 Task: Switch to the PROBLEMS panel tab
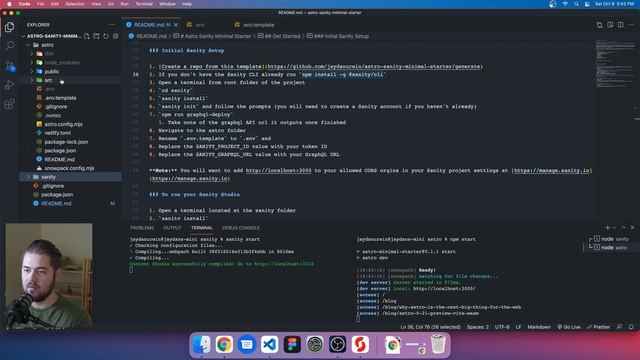(x=142, y=228)
